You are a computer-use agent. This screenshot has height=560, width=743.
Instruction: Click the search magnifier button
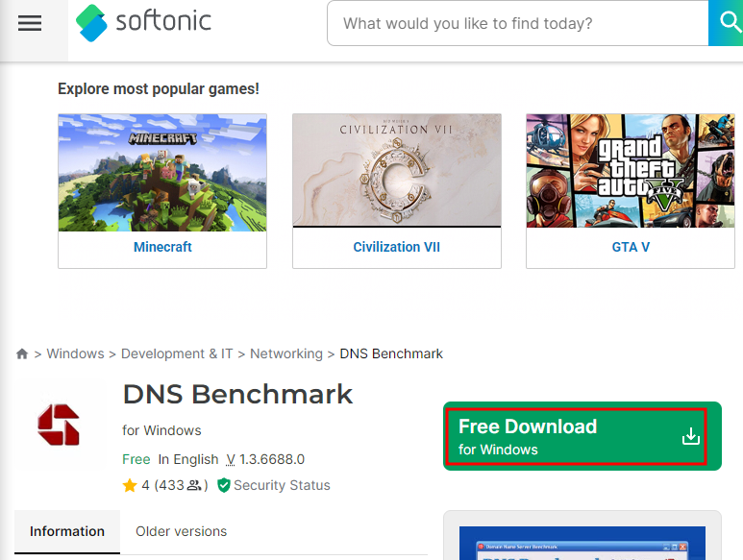click(728, 23)
